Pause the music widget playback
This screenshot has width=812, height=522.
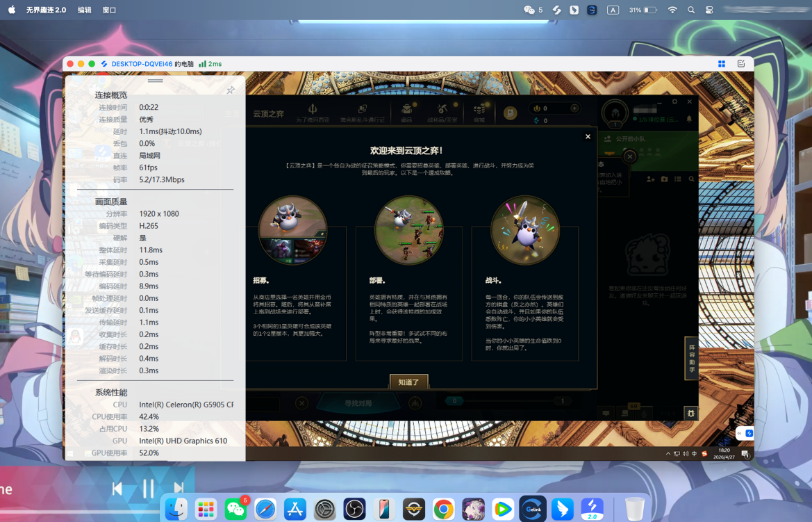pyautogui.click(x=148, y=488)
